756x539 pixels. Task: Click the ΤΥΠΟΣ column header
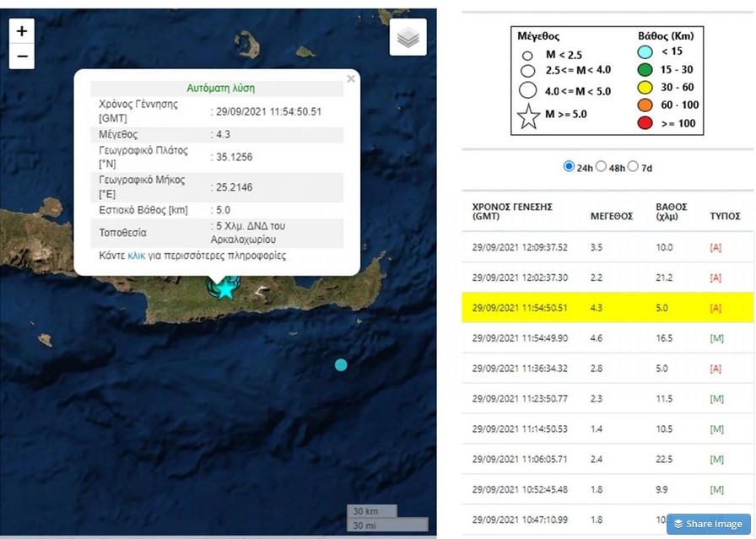725,217
